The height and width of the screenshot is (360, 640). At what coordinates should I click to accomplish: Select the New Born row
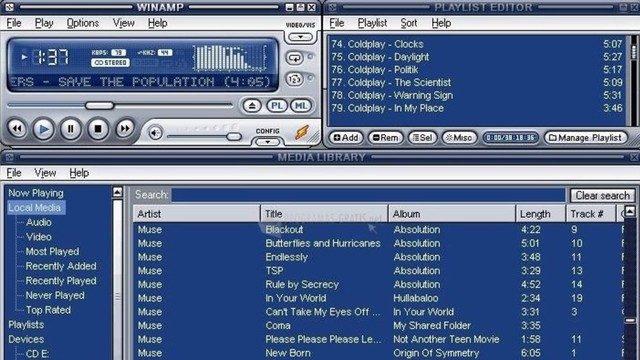pyautogui.click(x=378, y=353)
